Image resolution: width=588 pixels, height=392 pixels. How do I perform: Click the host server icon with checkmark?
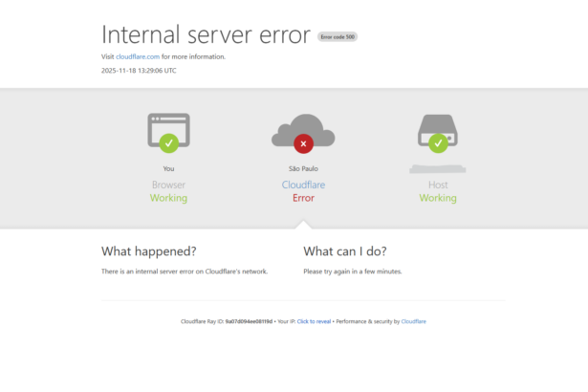tap(438, 134)
